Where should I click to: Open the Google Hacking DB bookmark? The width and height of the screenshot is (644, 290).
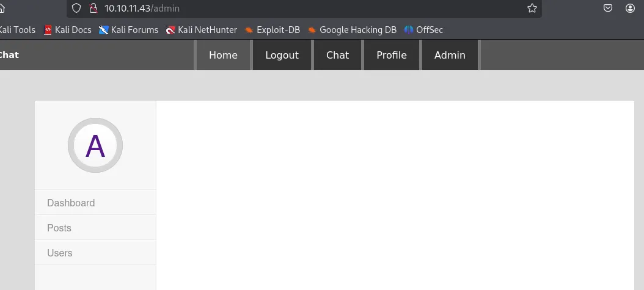click(352, 30)
